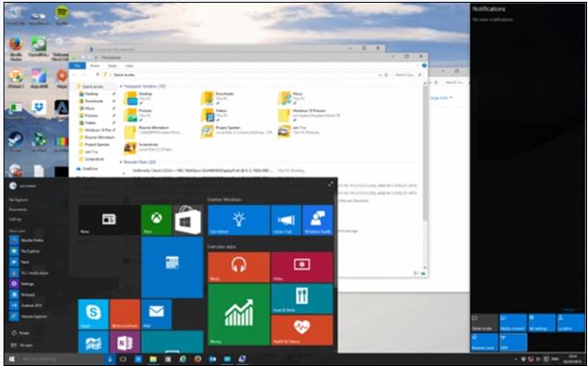This screenshot has width=588, height=366.
Task: Select File Explorer in Start menu places
Action: (x=19, y=200)
